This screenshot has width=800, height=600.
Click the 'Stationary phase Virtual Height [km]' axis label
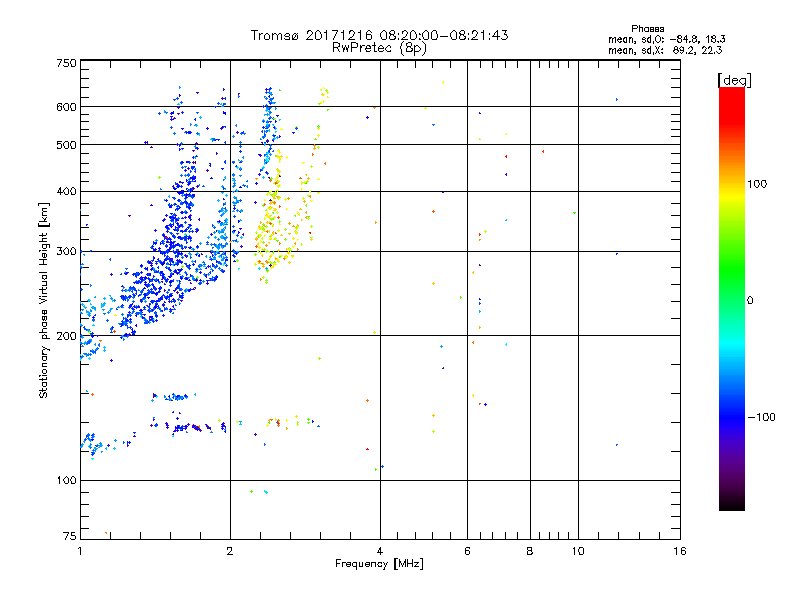[43, 300]
